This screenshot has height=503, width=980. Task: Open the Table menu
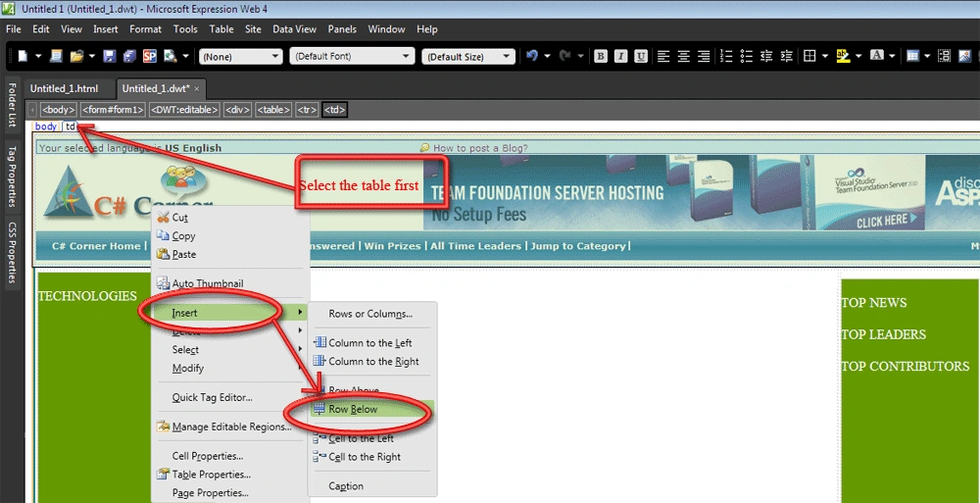point(221,29)
